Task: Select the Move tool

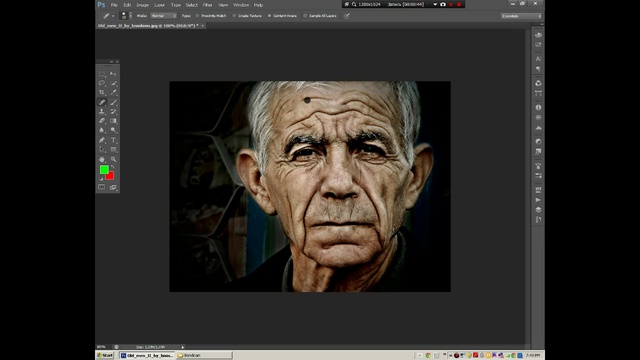Action: click(113, 74)
